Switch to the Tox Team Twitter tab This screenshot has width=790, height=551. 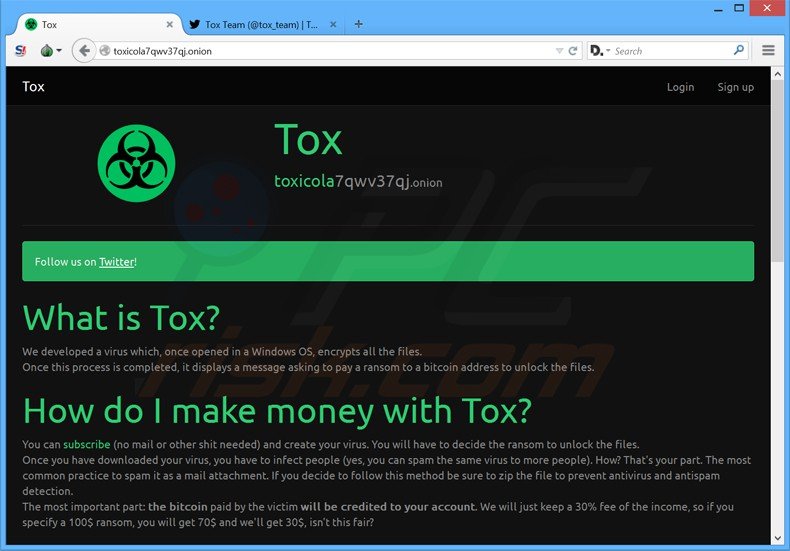262,24
